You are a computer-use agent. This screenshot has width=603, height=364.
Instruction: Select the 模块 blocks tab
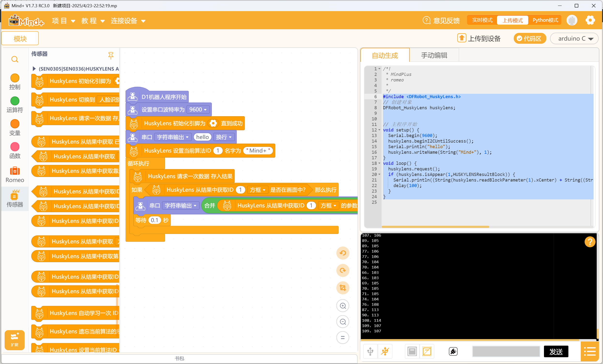[20, 38]
